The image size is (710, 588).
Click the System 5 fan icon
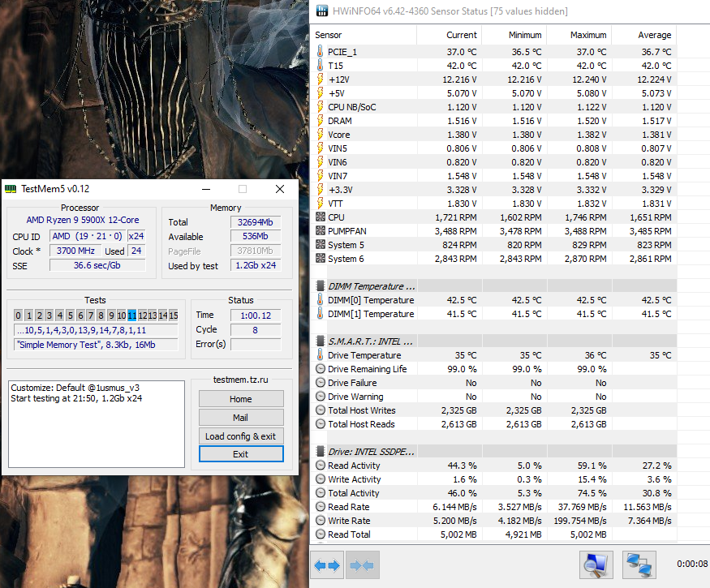point(321,245)
